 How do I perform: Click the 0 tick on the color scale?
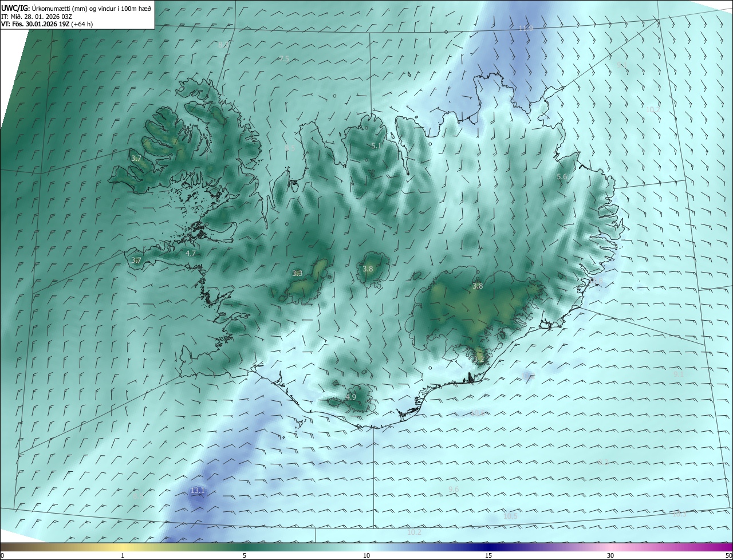[x=2, y=555]
